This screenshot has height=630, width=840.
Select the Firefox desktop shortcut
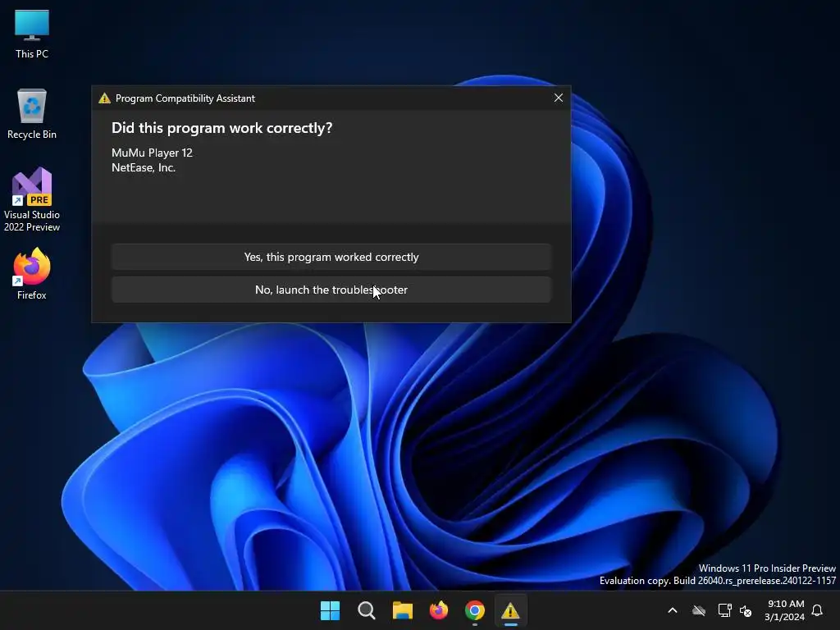click(32, 274)
